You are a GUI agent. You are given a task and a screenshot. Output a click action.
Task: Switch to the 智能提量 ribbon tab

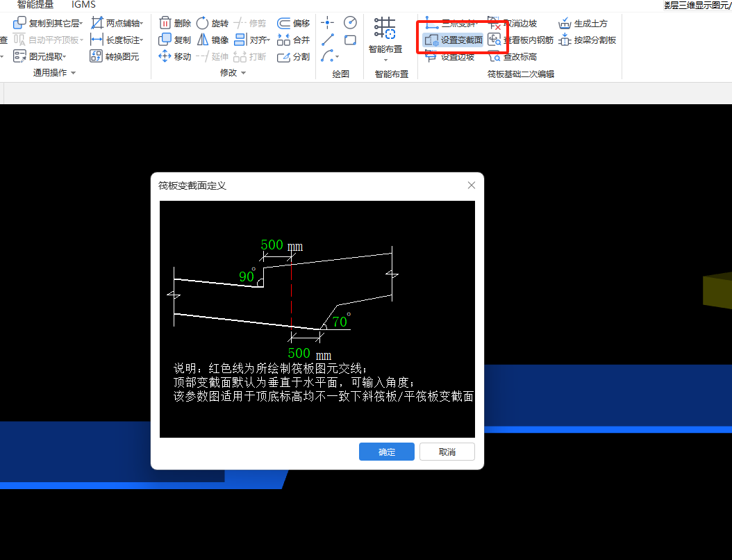click(35, 4)
